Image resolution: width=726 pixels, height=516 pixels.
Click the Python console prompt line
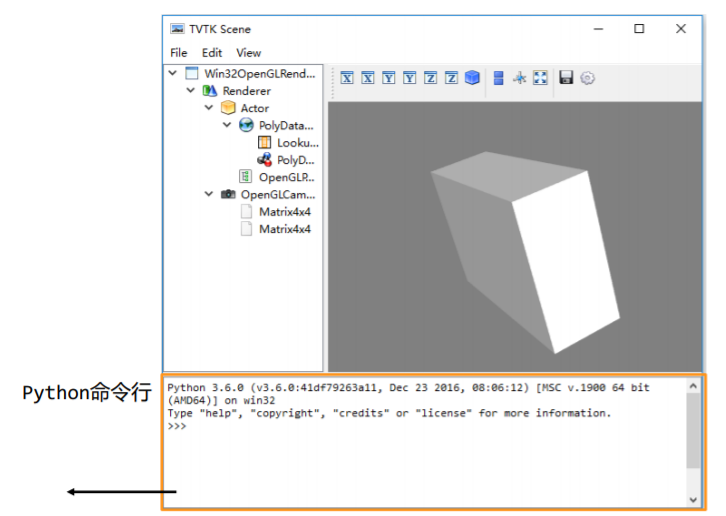400,426
